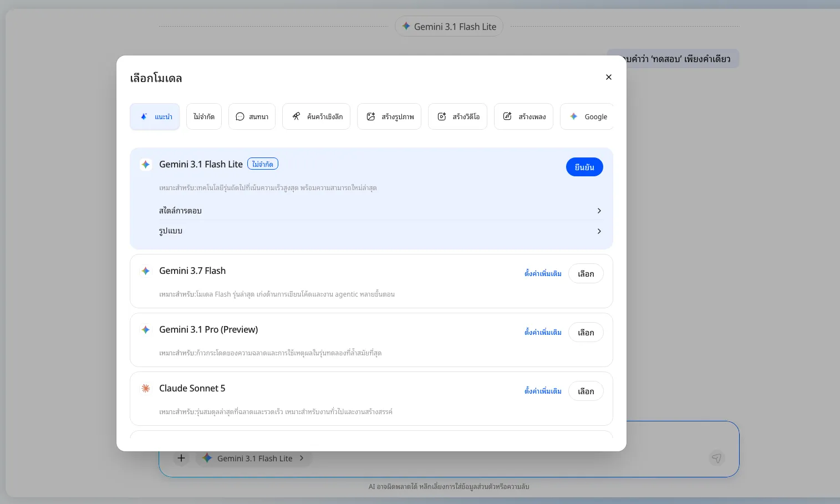Open the สนทนา chat tab
This screenshot has width=840, height=504.
(x=252, y=116)
